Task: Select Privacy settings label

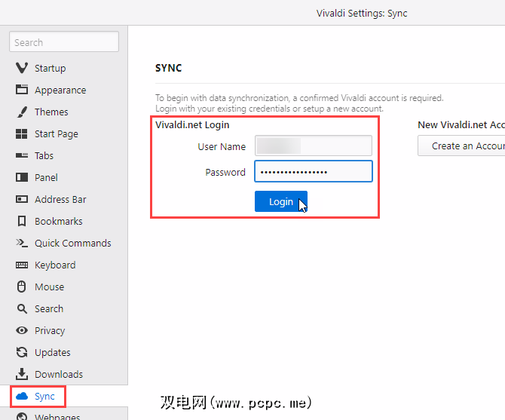Action: (x=50, y=331)
